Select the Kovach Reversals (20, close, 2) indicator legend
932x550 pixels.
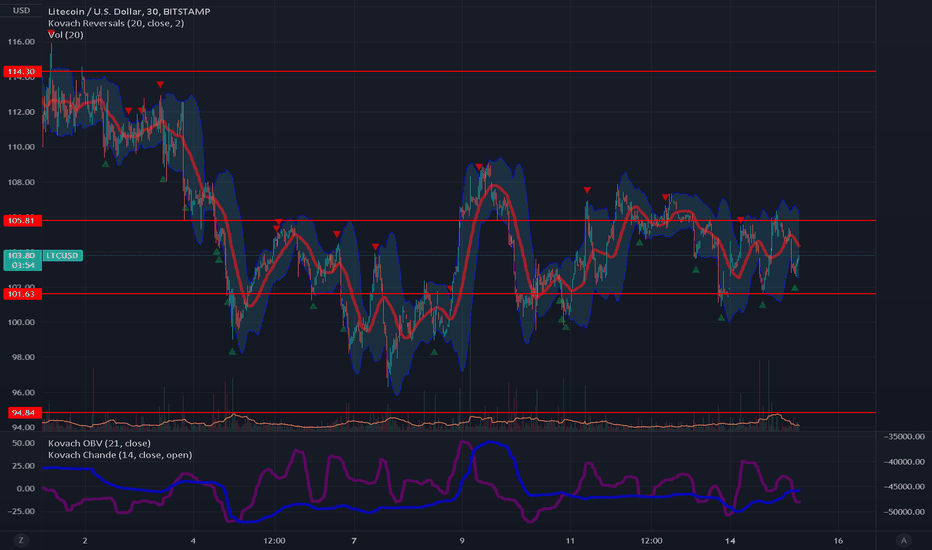pyautogui.click(x=116, y=23)
